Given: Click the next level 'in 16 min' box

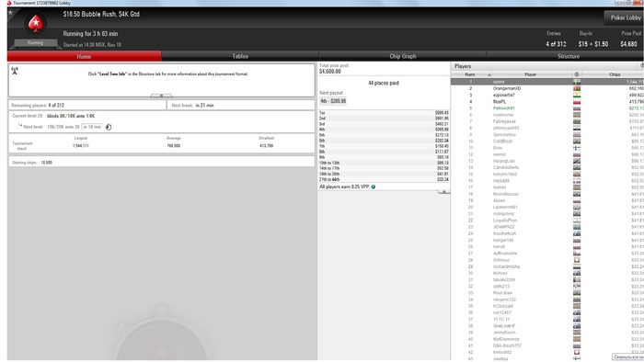Looking at the screenshot, I should pyautogui.click(x=92, y=127).
